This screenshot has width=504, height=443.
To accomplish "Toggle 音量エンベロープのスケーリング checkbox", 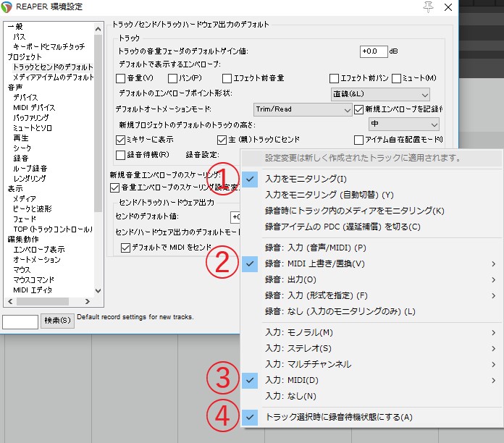I will [114, 187].
